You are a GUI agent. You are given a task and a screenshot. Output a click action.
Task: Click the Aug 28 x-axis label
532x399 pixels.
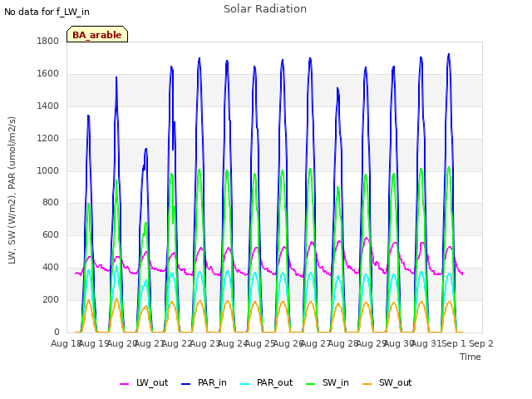pyautogui.click(x=343, y=343)
